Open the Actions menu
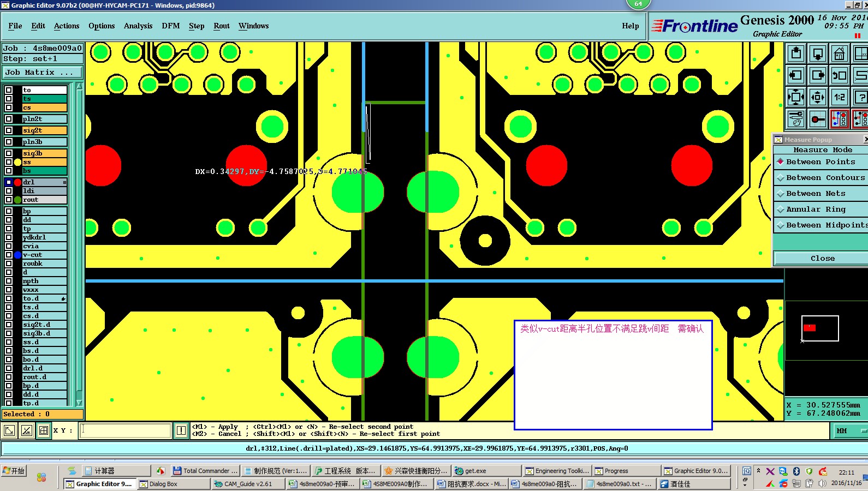 [x=67, y=26]
